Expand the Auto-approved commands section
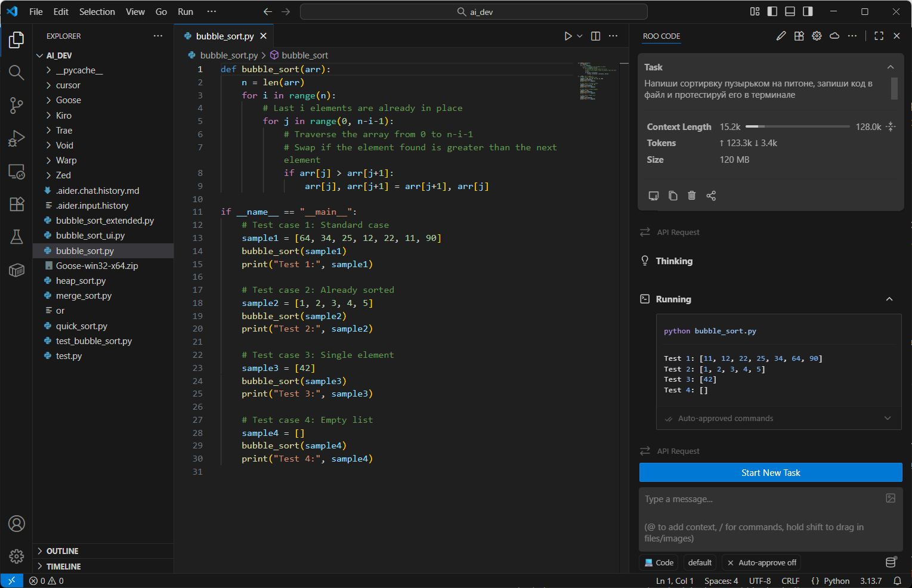Screen dimensions: 912x588 (x=778, y=419)
